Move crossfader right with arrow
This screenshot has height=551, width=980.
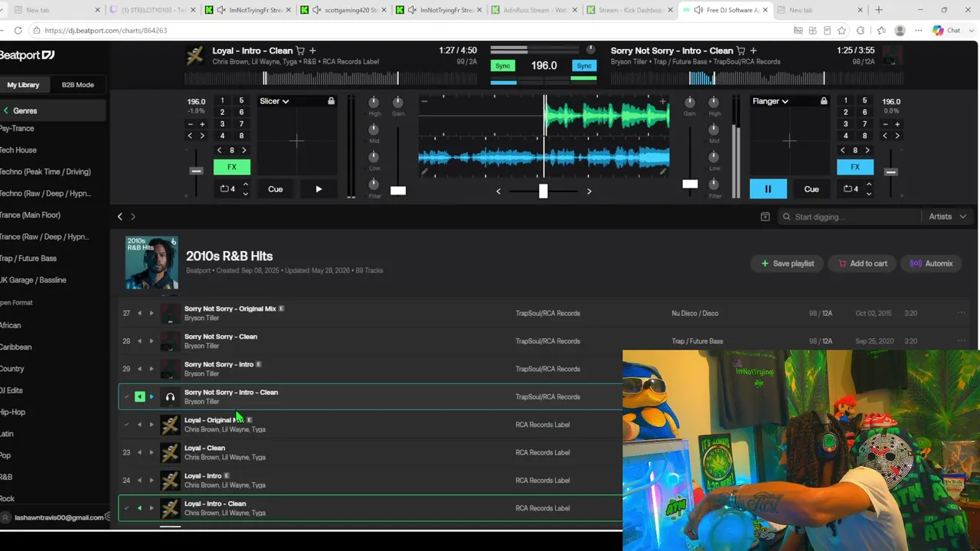(x=589, y=191)
